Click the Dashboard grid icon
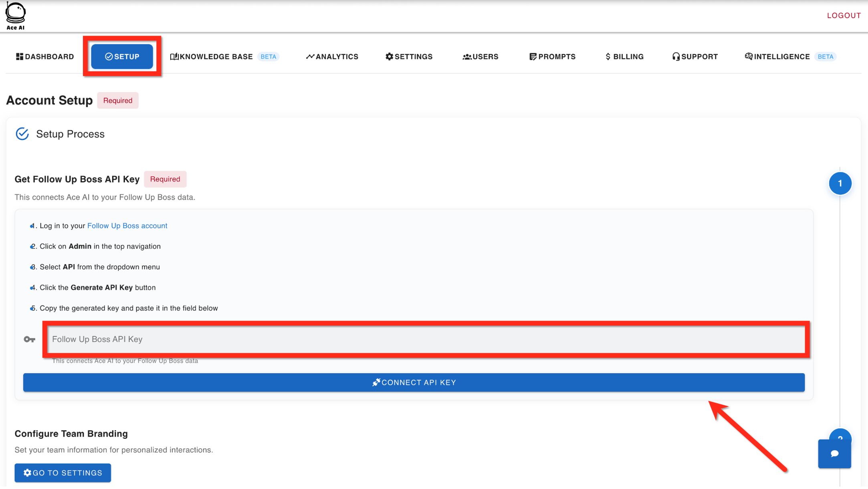 click(x=20, y=57)
